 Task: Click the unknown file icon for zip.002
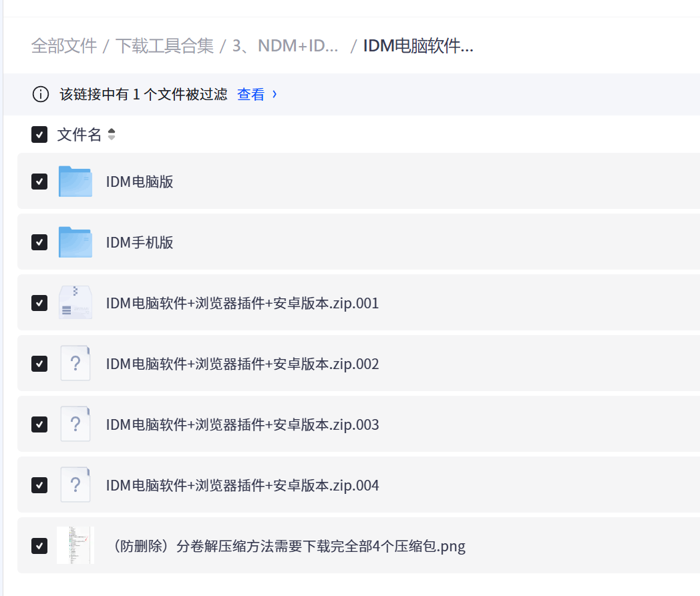click(x=75, y=363)
